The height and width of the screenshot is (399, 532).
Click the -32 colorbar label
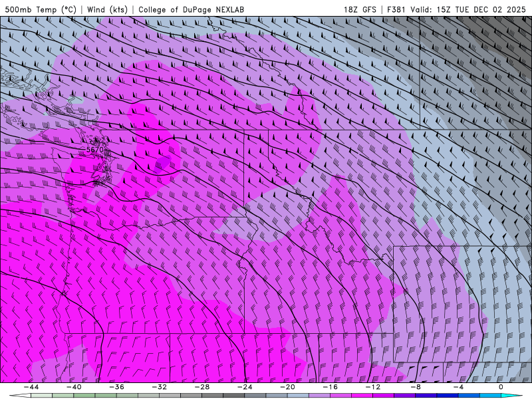point(159,387)
